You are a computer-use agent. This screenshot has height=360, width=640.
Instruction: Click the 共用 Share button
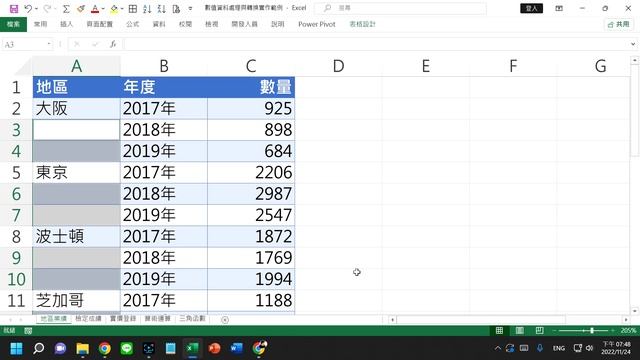click(x=619, y=24)
